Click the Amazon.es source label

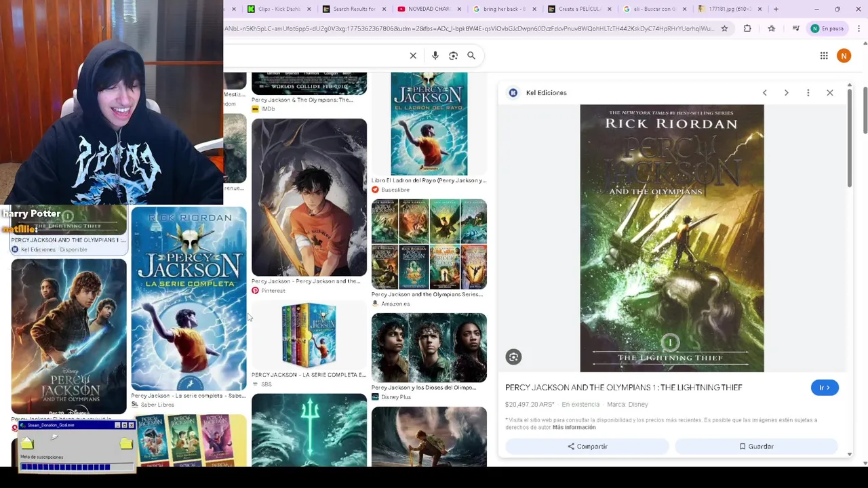[395, 304]
